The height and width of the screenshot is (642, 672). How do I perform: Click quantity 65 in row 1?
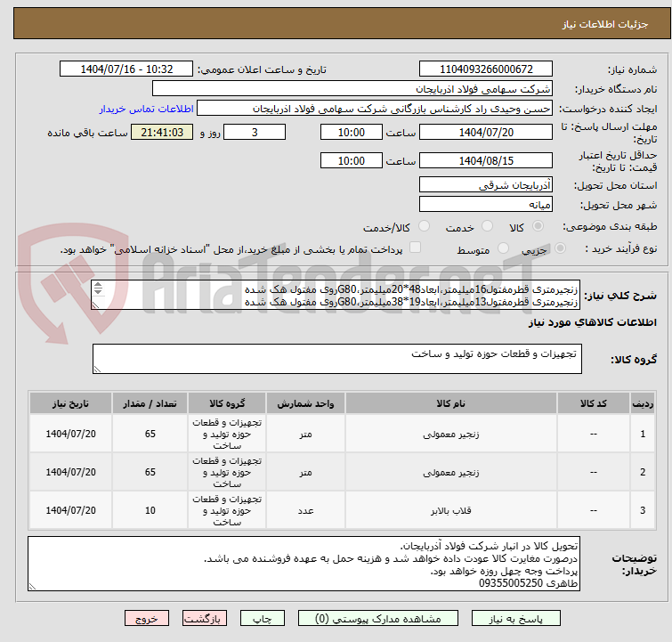(x=150, y=434)
